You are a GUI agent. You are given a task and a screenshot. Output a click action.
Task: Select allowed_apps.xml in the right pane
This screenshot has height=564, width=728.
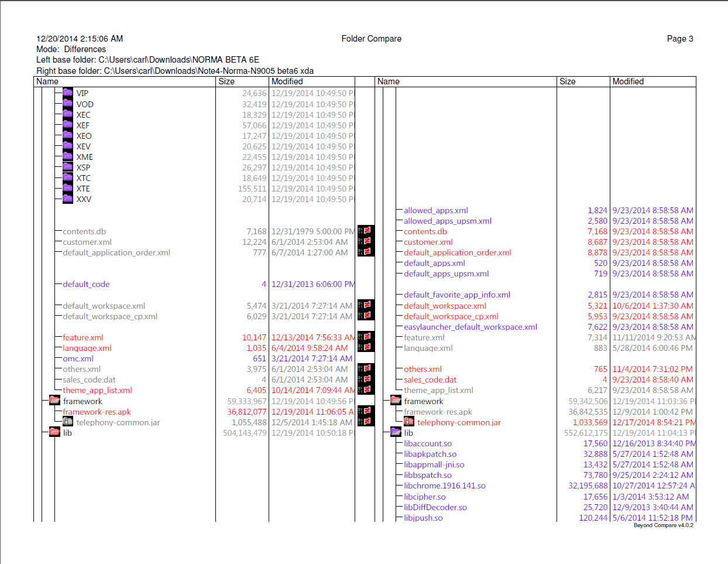pos(436,210)
